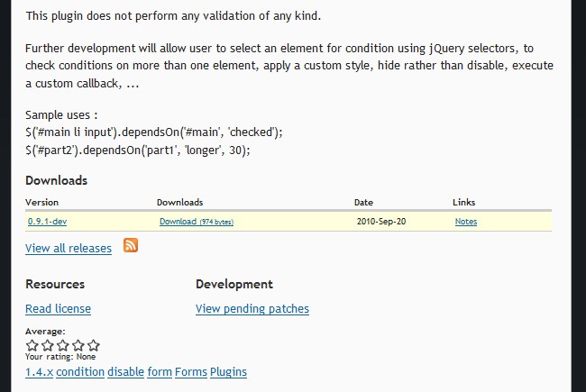Select the disable tag
Viewport: 586px width, 392px height.
[x=125, y=372]
